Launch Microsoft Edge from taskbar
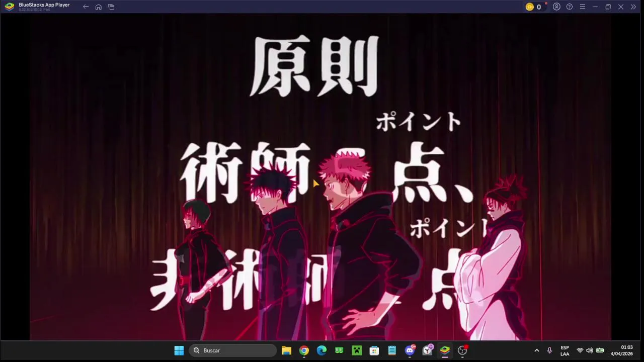The width and height of the screenshot is (644, 362). point(321,350)
